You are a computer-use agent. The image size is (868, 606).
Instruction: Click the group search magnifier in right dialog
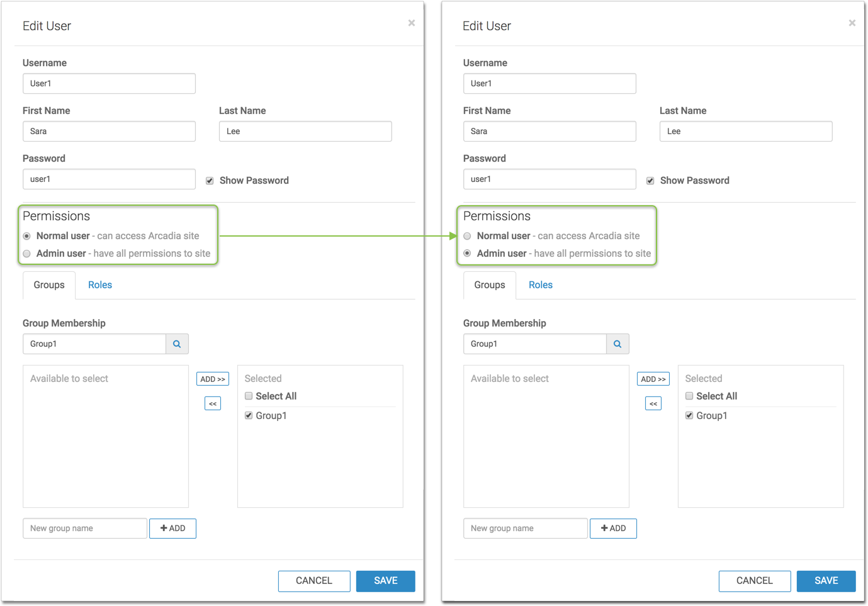point(617,344)
